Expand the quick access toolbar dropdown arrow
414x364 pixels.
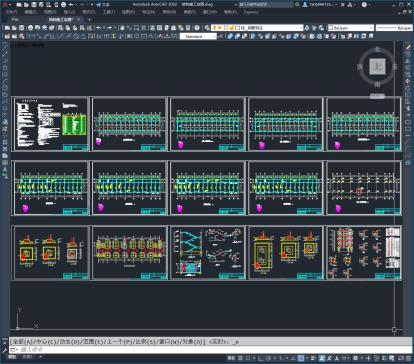[91, 5]
